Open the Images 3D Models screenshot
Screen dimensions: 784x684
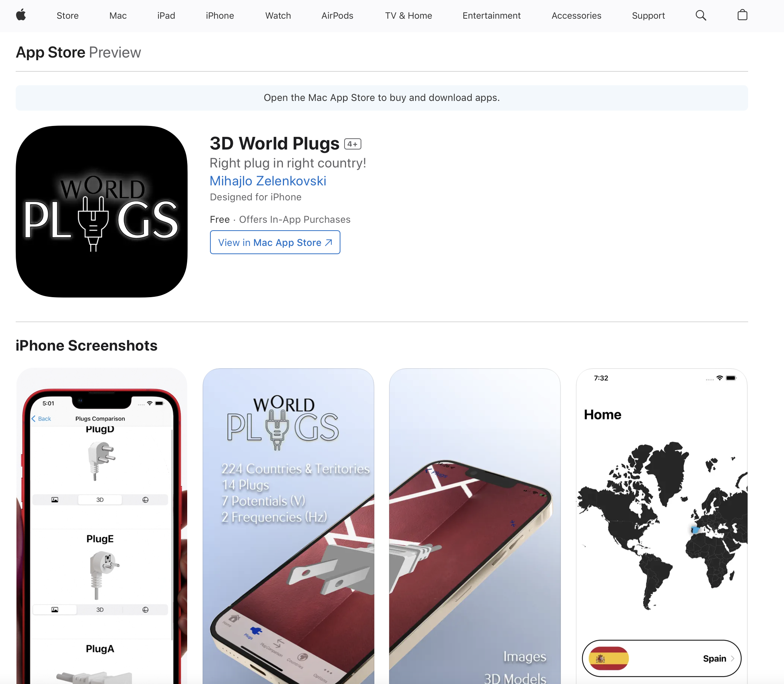click(475, 526)
